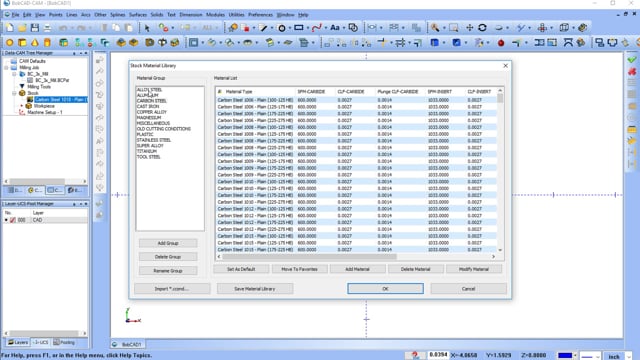Click the red help question mark in status bar
The height and width of the screenshot is (360, 640).
pos(415,355)
